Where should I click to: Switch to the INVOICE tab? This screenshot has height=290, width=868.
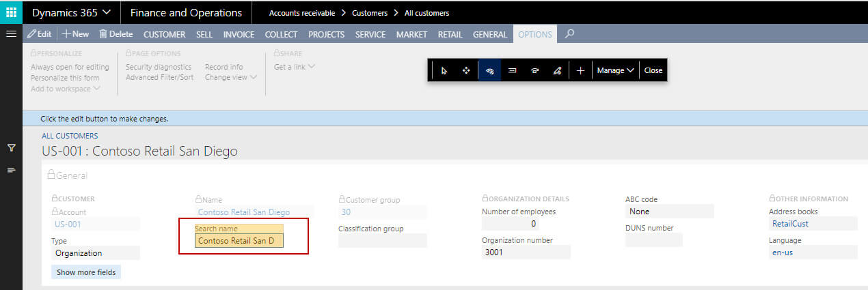click(239, 34)
